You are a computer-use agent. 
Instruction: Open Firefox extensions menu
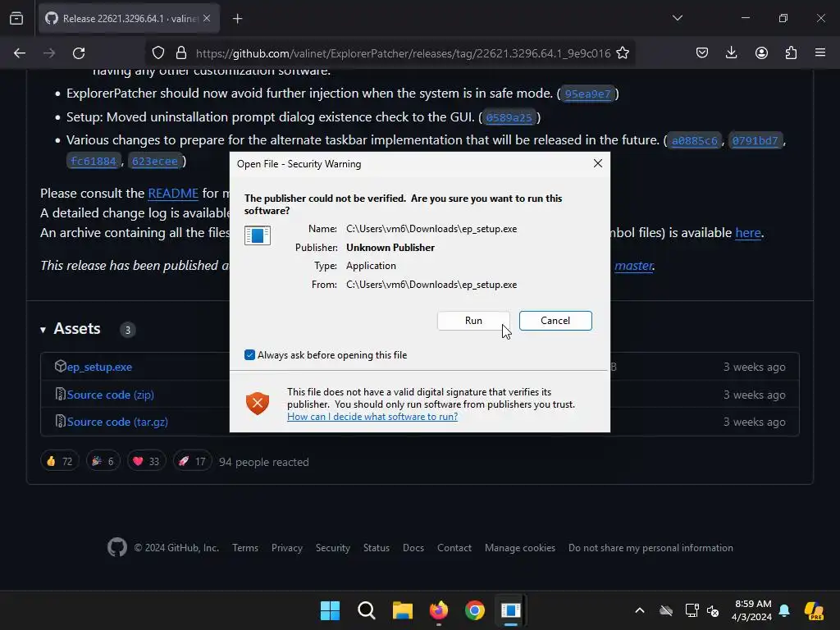pos(791,52)
